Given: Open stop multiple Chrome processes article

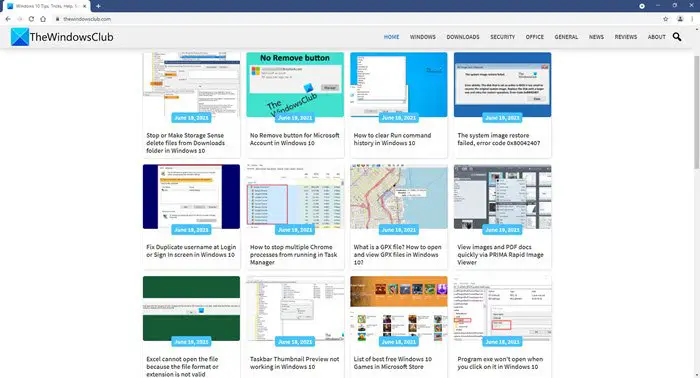Looking at the screenshot, I should coord(293,254).
